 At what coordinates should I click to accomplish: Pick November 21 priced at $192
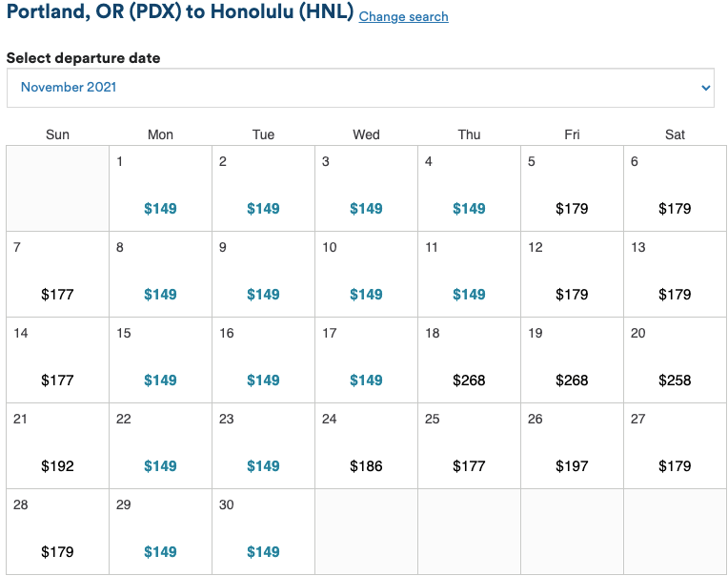57,466
